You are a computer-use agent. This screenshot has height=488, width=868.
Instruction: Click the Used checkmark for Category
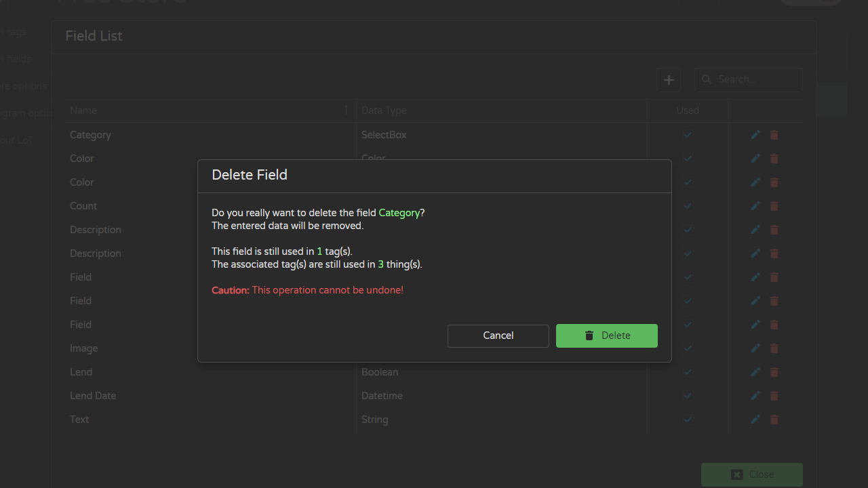(688, 135)
